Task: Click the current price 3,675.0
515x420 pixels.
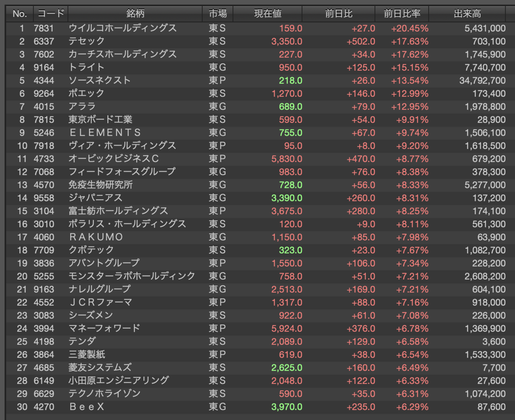Action: 287,211
